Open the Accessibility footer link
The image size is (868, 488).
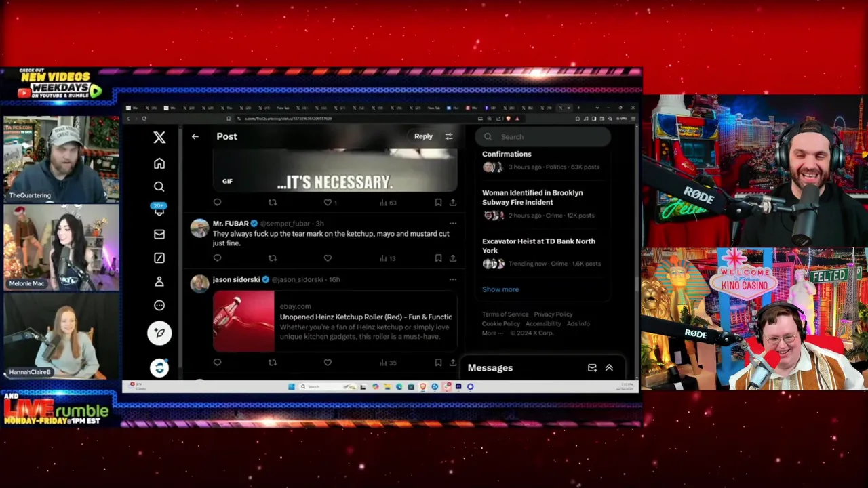[x=543, y=324]
